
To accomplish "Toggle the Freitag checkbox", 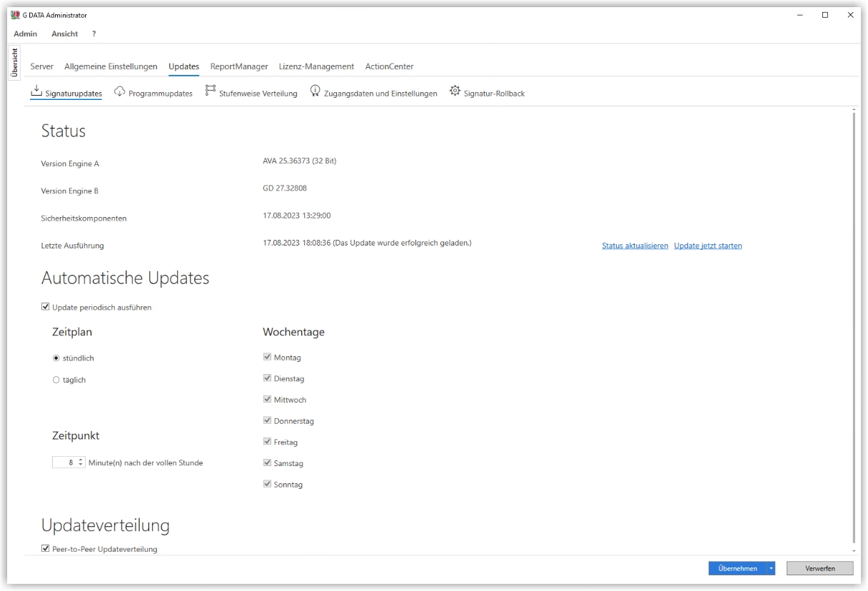I will 268,442.
